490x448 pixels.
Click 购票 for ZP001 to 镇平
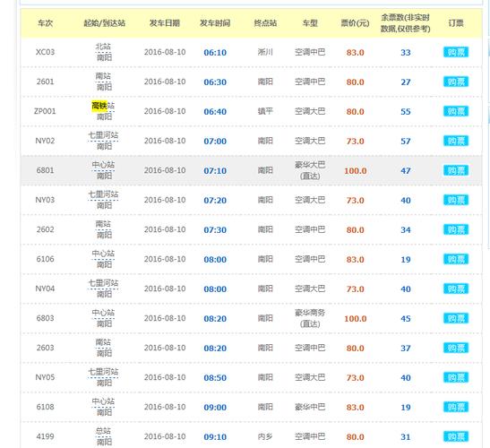pyautogui.click(x=456, y=111)
